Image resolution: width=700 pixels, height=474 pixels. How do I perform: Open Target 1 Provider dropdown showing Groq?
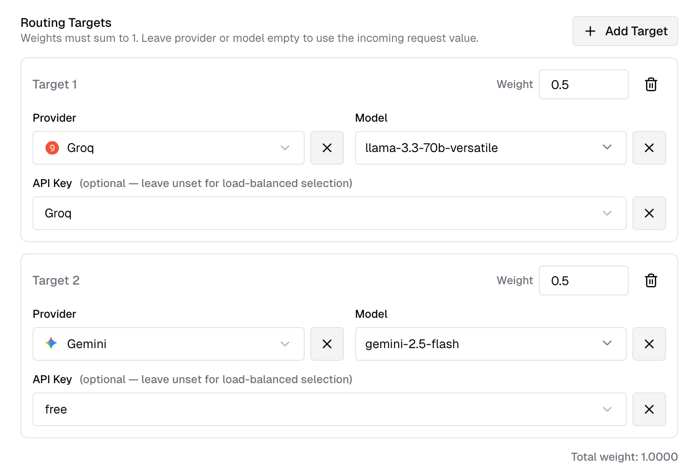click(168, 148)
